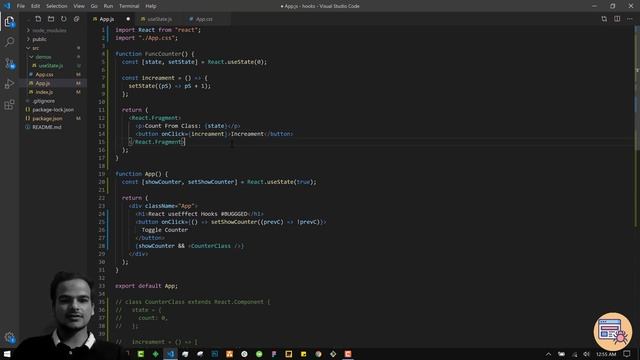Open the Edit menu

[36, 6]
